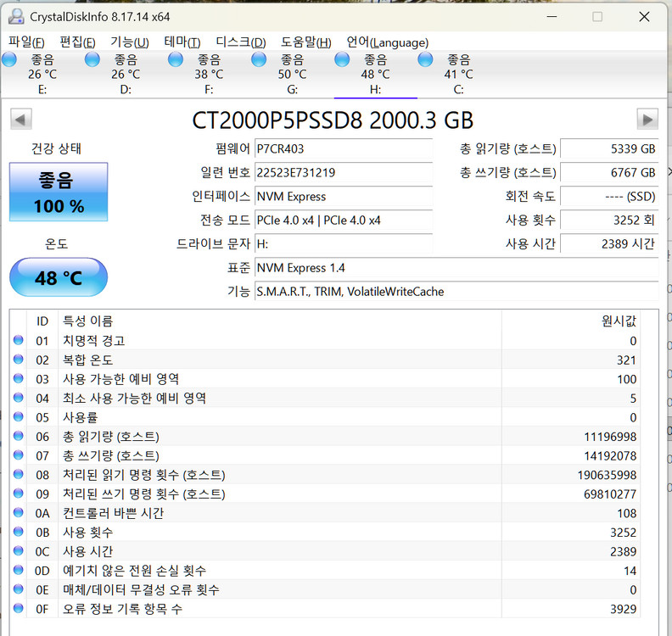The height and width of the screenshot is (636, 672).
Task: Click status dot for 0D 예기치 않은 전원 손실
Action: [x=18, y=570]
